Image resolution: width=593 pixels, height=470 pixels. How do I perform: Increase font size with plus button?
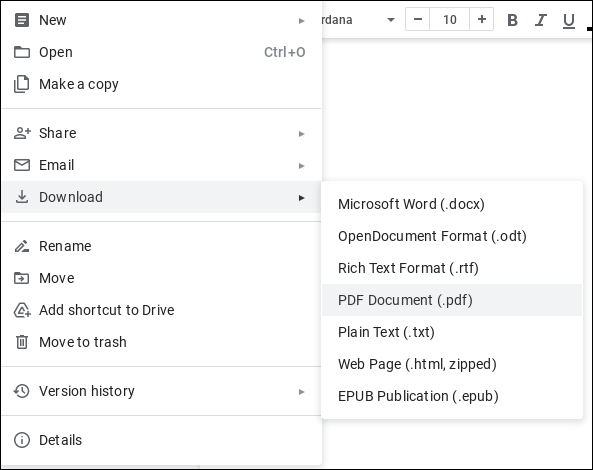point(481,19)
